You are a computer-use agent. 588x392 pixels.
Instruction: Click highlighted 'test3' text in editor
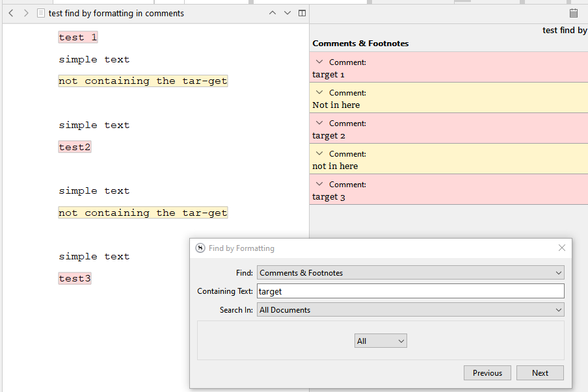click(x=75, y=278)
